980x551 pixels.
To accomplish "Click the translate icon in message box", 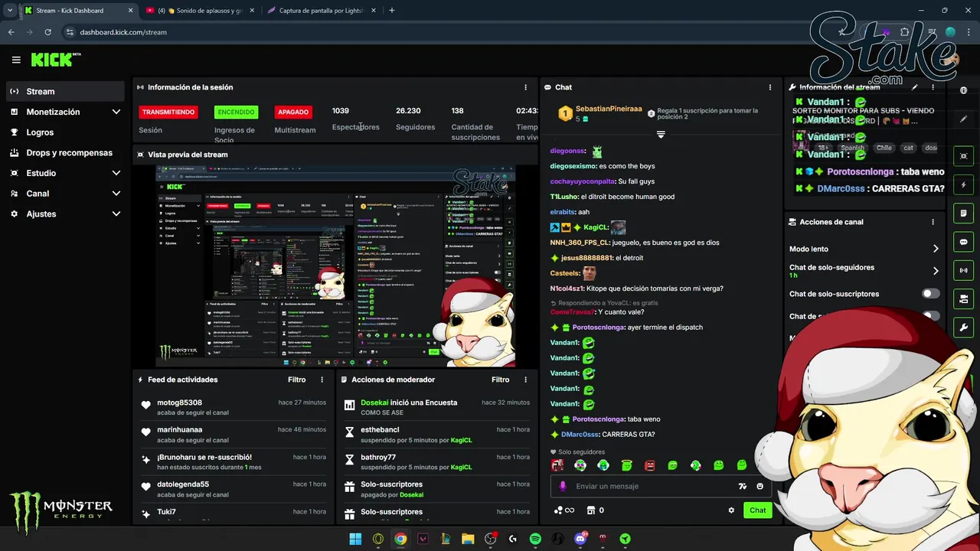I will (742, 486).
